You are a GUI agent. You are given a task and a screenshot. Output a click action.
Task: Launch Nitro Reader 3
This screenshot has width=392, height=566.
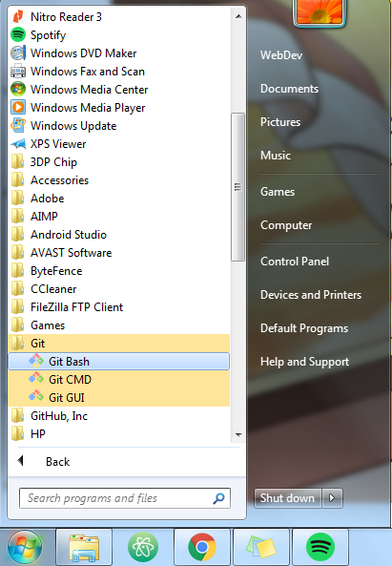(118, 16)
